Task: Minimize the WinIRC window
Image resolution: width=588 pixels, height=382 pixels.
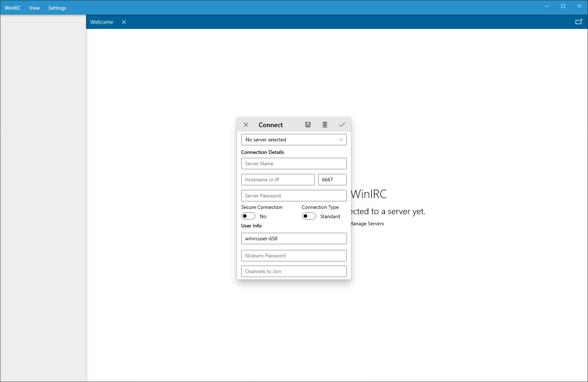Action: point(547,6)
